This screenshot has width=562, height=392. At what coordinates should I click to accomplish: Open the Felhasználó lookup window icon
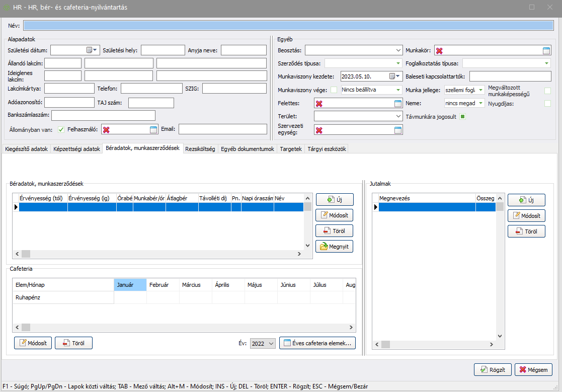pos(153,129)
